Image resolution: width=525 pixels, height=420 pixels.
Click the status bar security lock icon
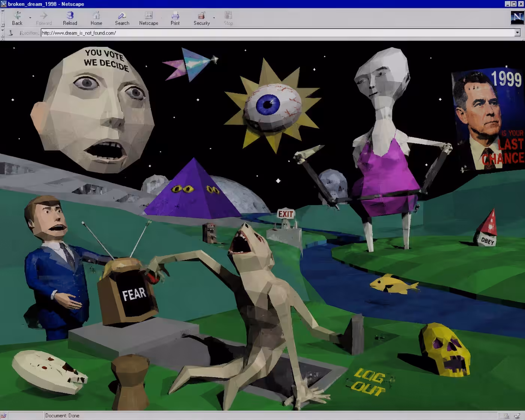tap(4, 416)
